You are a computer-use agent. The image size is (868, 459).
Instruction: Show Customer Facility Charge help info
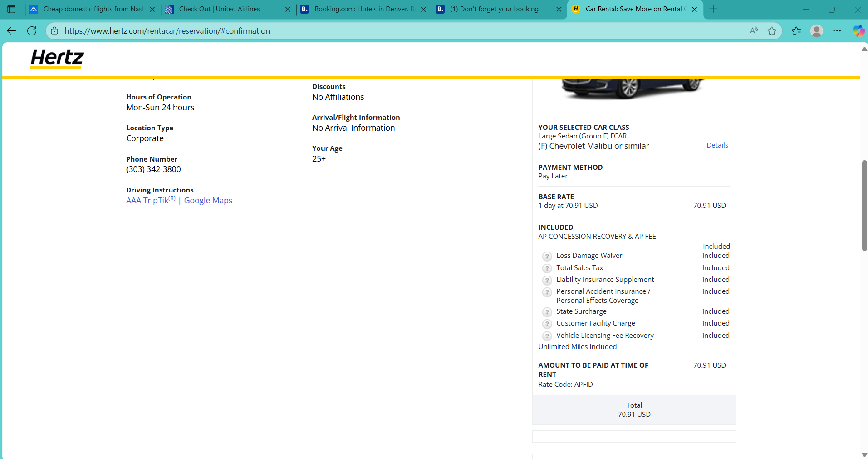click(x=547, y=324)
